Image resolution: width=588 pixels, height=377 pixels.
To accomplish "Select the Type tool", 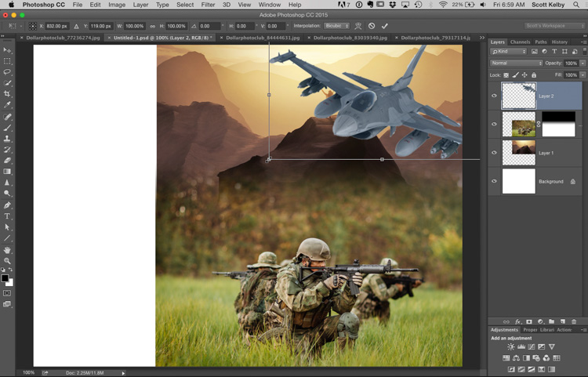I will [8, 216].
